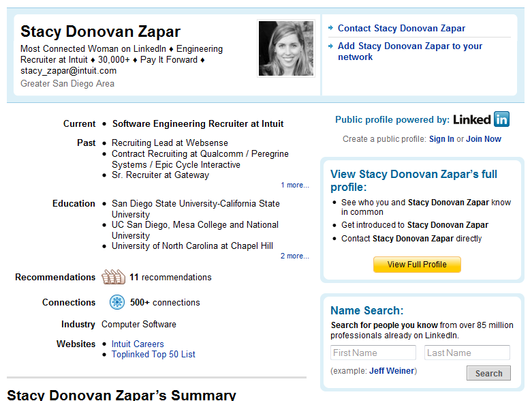The width and height of the screenshot is (532, 401).
Task: Focus the First Name input field
Action: point(373,353)
